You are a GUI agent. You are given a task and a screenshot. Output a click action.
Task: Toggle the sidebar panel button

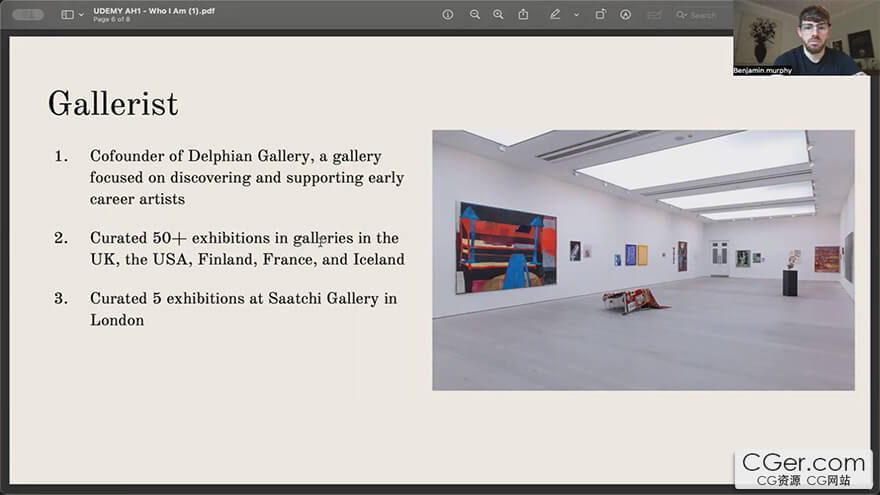click(67, 15)
